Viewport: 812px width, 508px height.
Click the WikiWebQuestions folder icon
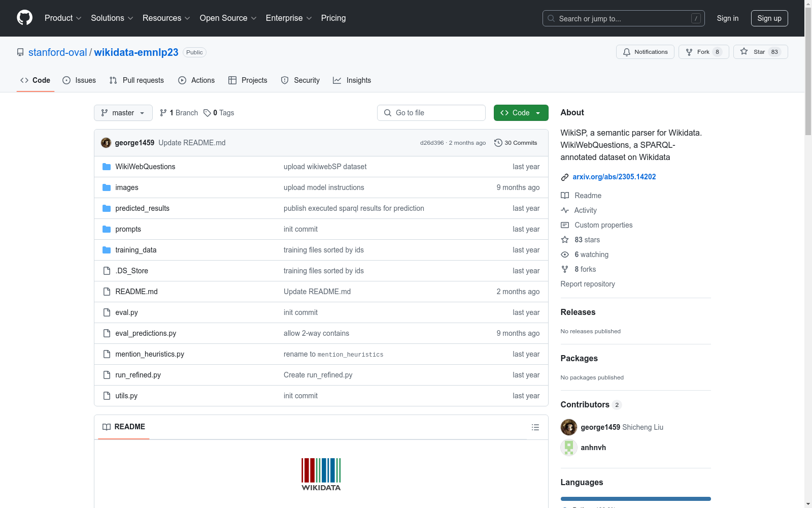click(x=107, y=167)
